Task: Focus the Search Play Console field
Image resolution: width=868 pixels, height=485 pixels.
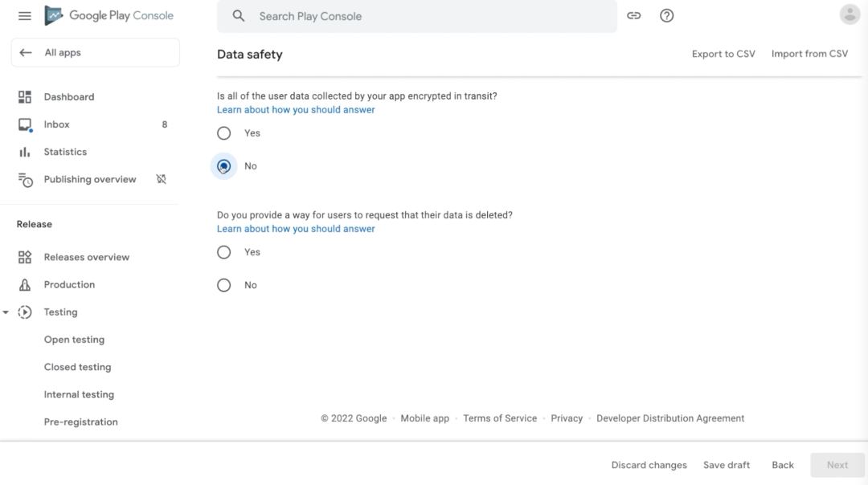Action: (x=426, y=16)
